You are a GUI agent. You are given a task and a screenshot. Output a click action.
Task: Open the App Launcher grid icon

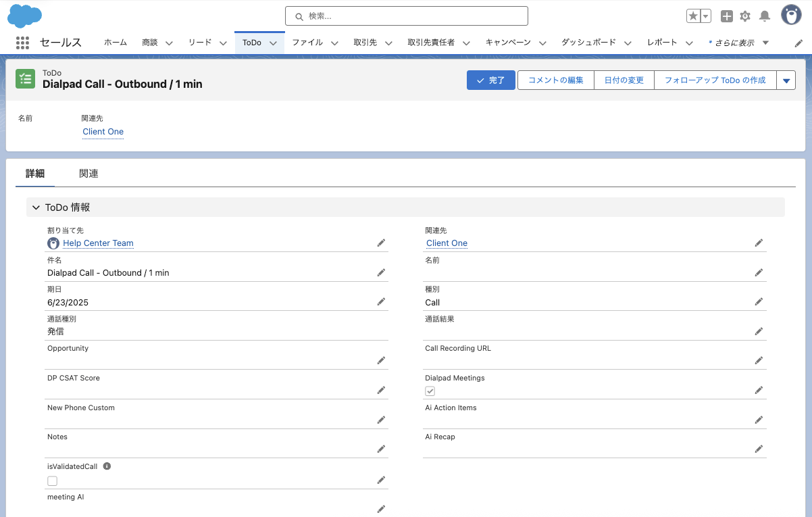[x=22, y=43]
